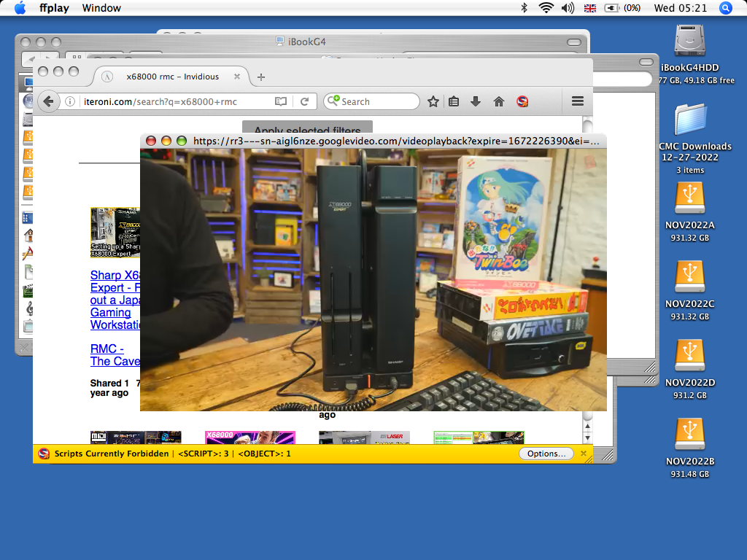This screenshot has height=560, width=747.
Task: Open Spotlight search
Action: [x=726, y=8]
